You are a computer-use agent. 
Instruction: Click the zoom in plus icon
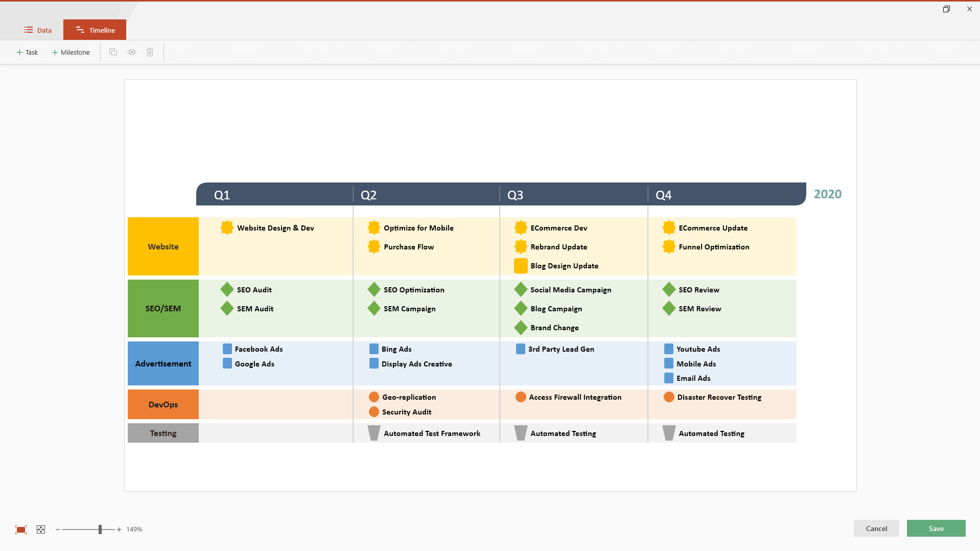pyautogui.click(x=119, y=530)
